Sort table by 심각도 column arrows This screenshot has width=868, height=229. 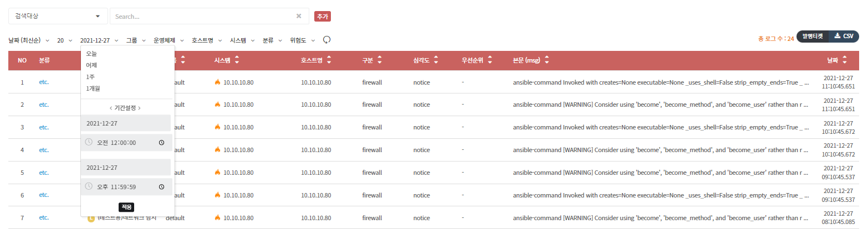click(436, 60)
